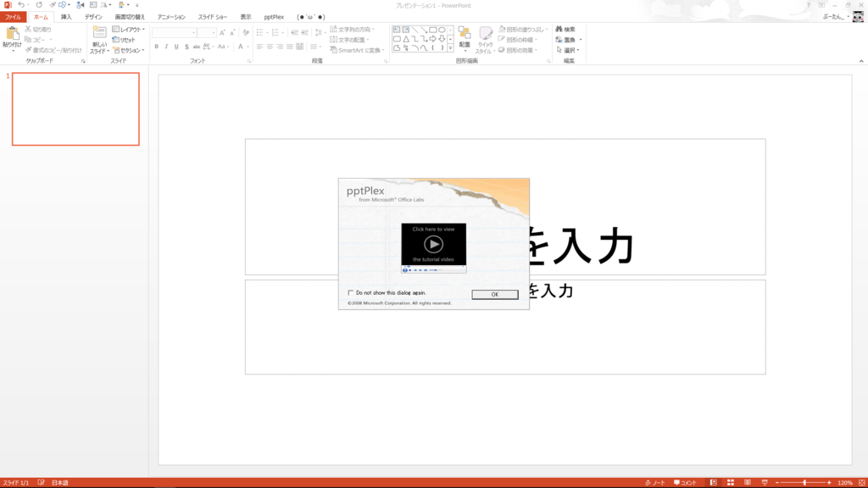868x488 pixels.
Task: Toggle Bold formatting
Action: [x=157, y=47]
